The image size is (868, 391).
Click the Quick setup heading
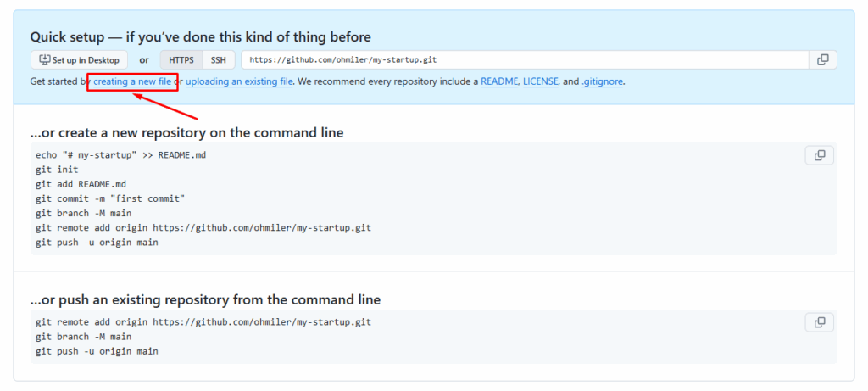(x=200, y=37)
